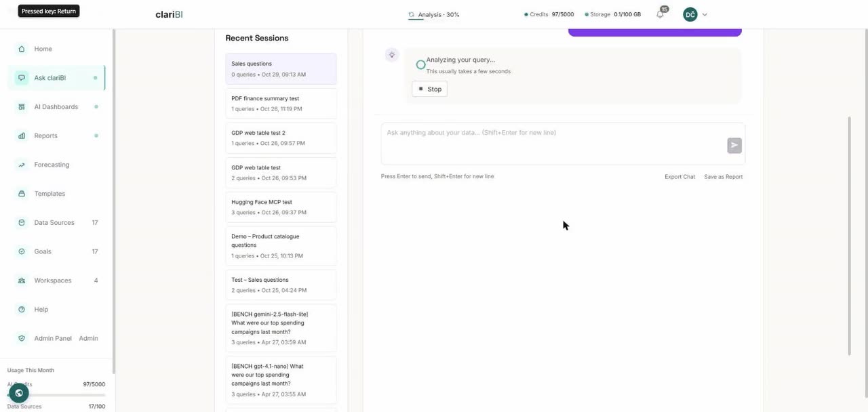
Task: Open the Admin Panel shield icon
Action: click(21, 338)
